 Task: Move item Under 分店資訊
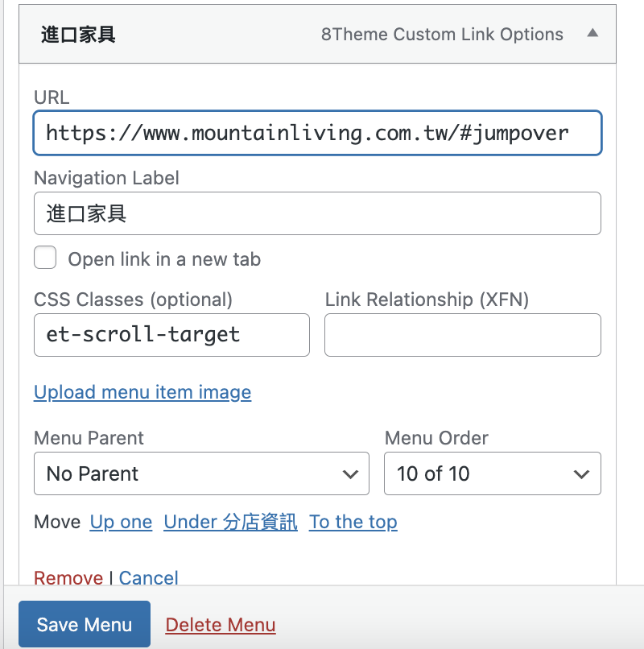click(x=230, y=522)
